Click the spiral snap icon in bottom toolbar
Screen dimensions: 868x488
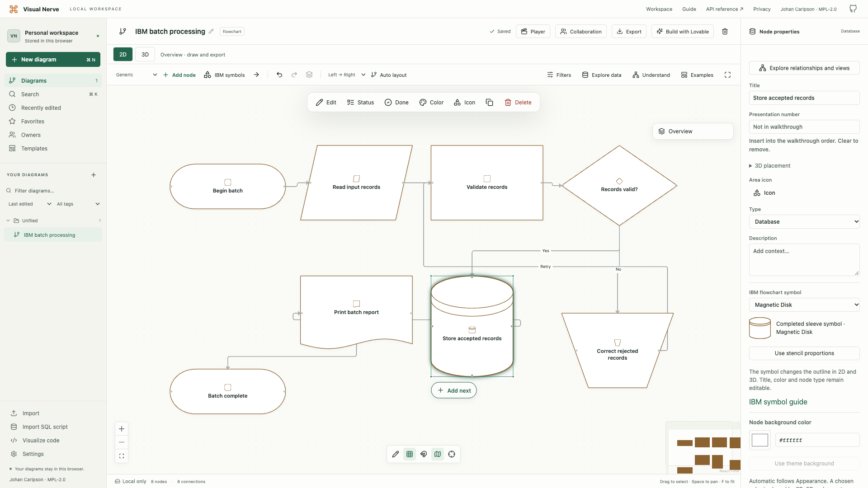[424, 455]
